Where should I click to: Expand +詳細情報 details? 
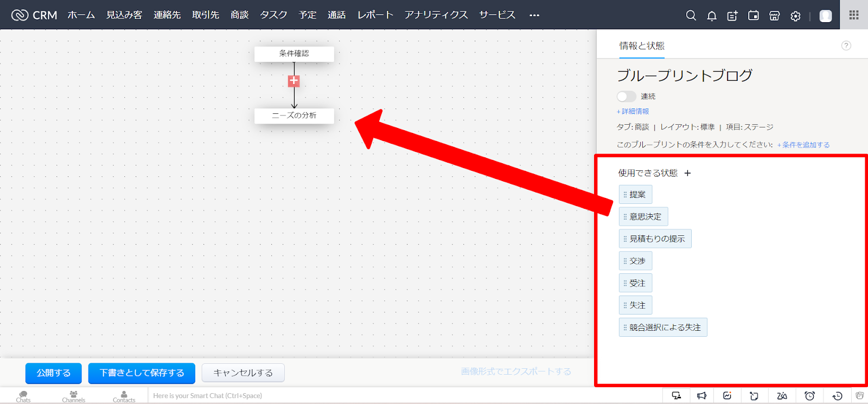(633, 111)
